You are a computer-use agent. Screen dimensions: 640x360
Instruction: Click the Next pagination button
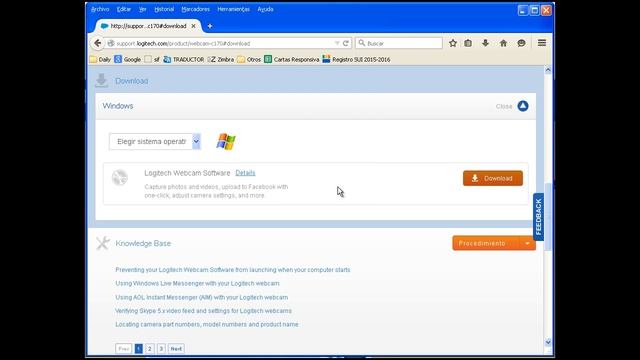click(x=176, y=349)
